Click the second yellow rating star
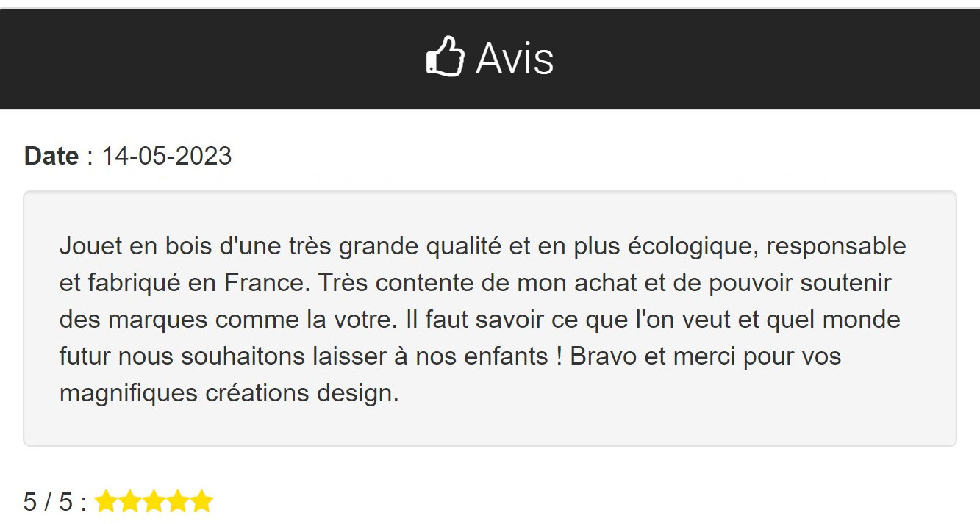The image size is (980, 524). (x=129, y=502)
